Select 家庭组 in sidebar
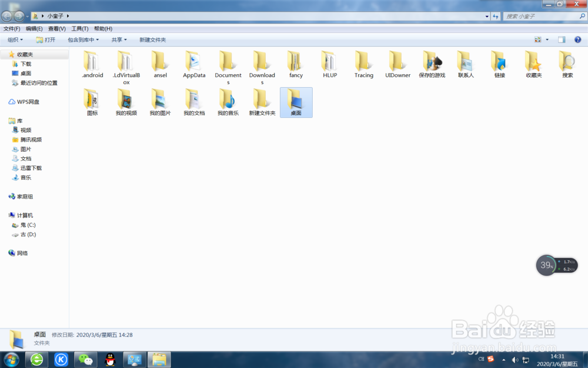 coord(25,197)
